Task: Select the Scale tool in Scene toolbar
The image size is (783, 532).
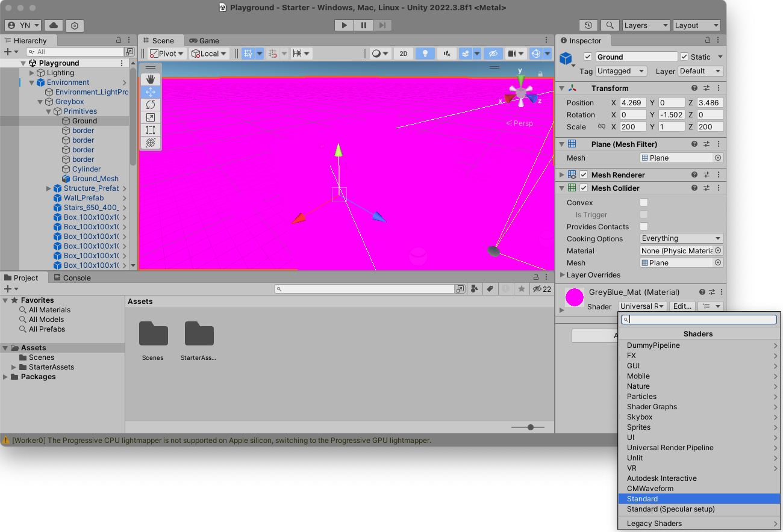Action: 151,117
